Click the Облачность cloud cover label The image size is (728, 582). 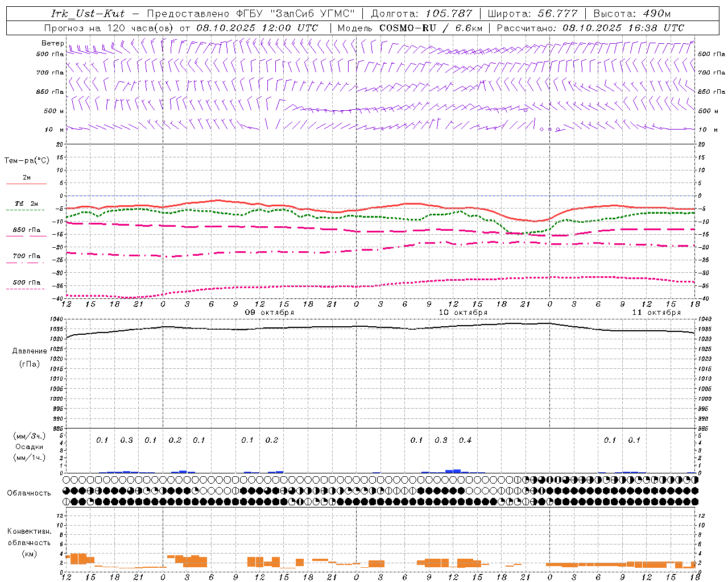point(29,493)
